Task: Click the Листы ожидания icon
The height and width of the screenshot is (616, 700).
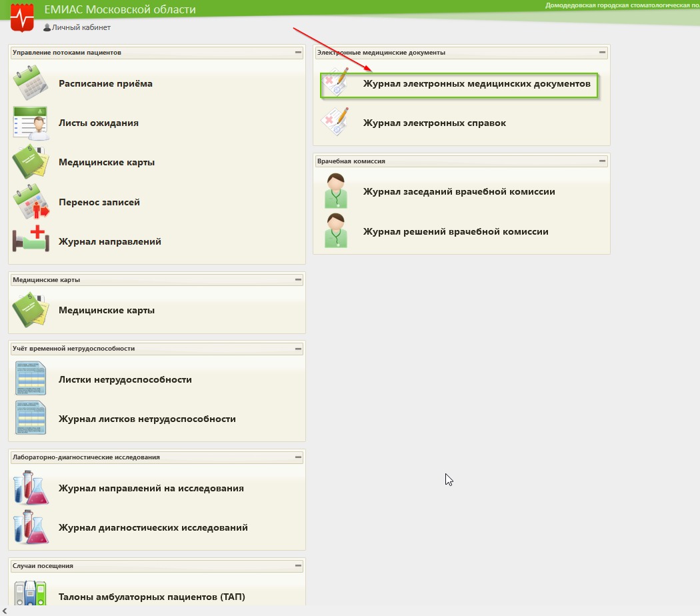Action: [31, 123]
